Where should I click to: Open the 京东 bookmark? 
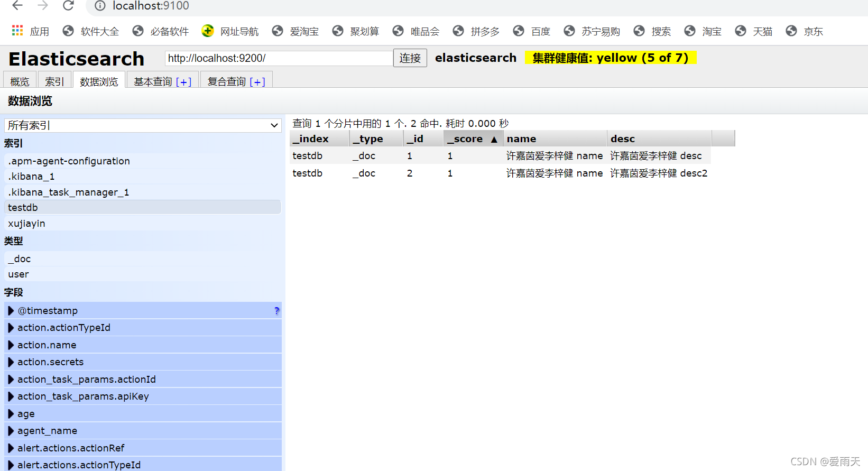pos(805,31)
